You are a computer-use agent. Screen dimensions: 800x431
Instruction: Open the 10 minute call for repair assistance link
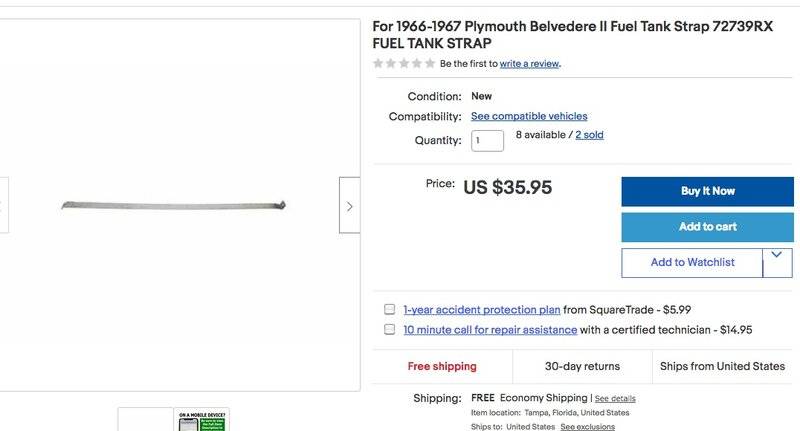click(x=490, y=330)
